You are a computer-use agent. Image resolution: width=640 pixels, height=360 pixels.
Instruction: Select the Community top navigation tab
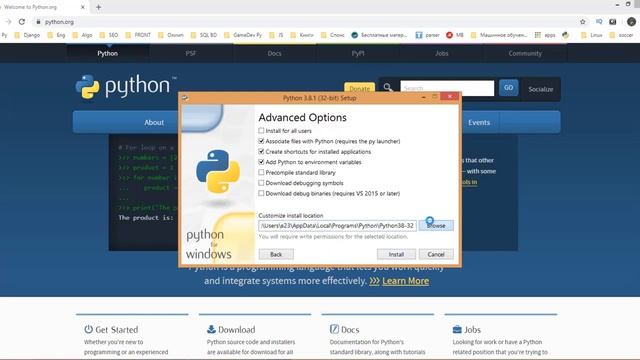point(525,53)
